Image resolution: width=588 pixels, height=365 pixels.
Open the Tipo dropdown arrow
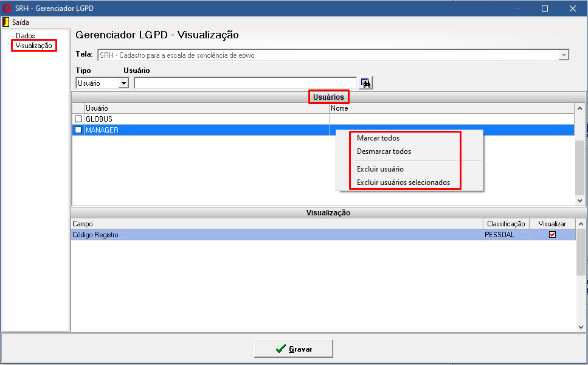[123, 83]
